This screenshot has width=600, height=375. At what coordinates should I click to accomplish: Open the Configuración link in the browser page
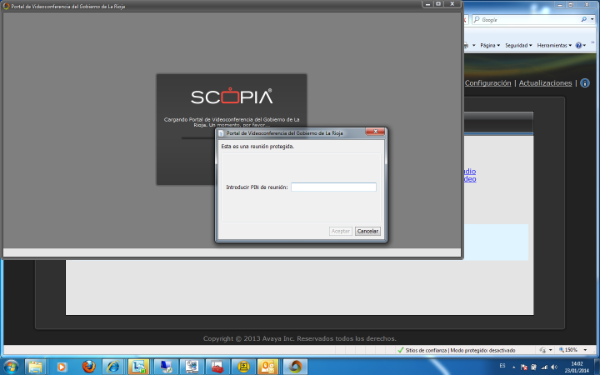488,83
